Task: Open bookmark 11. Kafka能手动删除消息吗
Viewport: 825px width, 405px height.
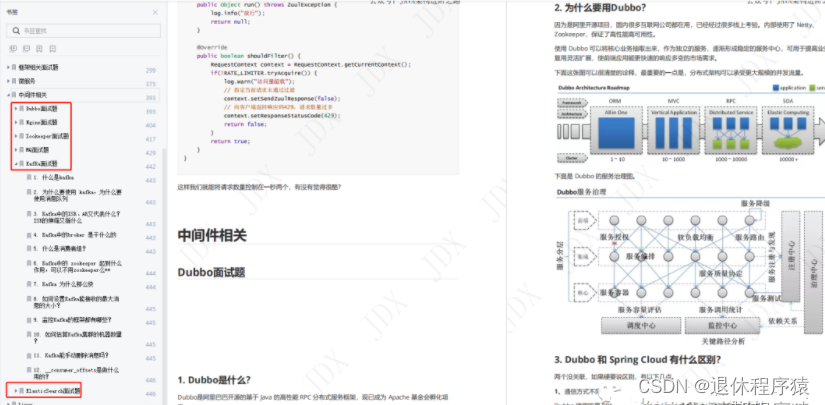Action: tap(72, 355)
